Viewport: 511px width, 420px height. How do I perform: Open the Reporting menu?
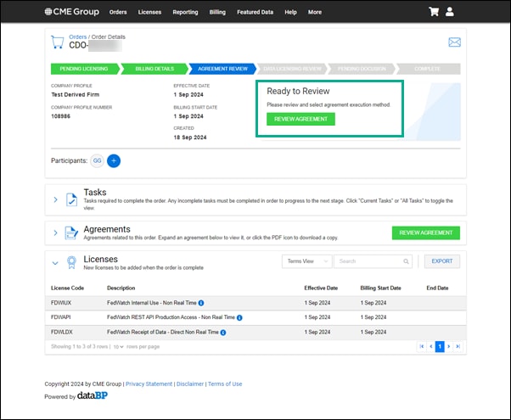pos(184,13)
